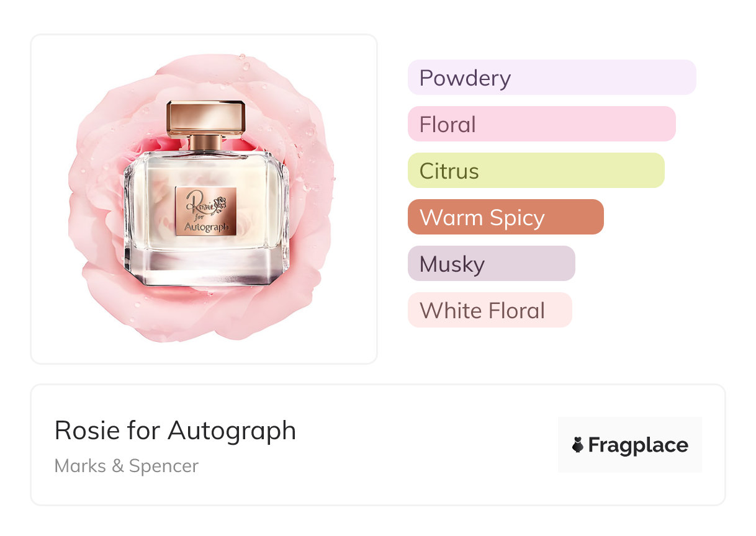Click the engraved plaque on the bottle
The image size is (756, 536).
click(x=205, y=211)
